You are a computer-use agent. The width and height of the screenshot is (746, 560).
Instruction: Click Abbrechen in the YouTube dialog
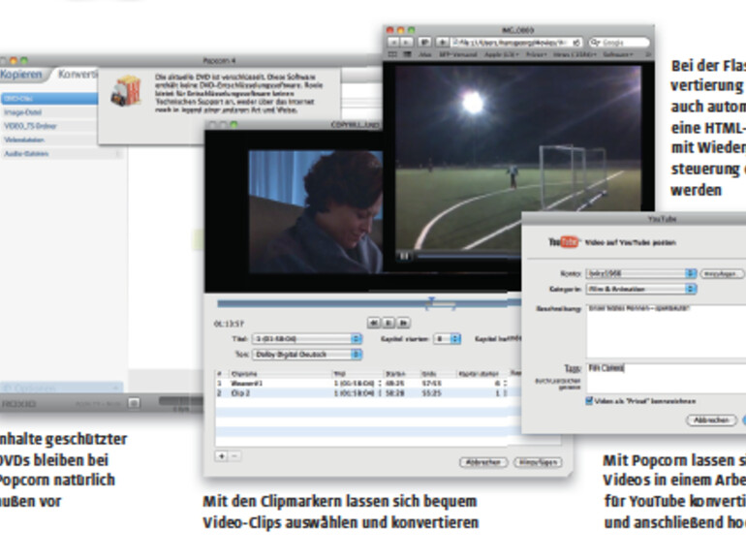click(711, 420)
